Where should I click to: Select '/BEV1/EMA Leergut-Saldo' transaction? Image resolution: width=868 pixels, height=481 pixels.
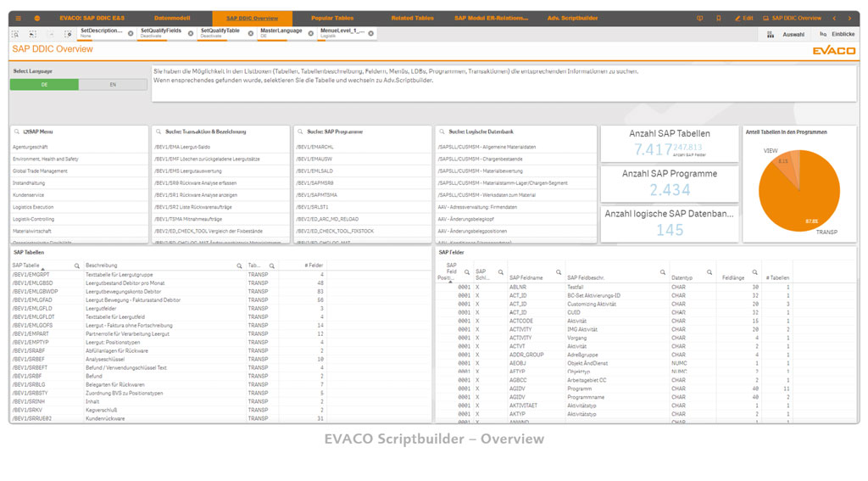pos(221,148)
